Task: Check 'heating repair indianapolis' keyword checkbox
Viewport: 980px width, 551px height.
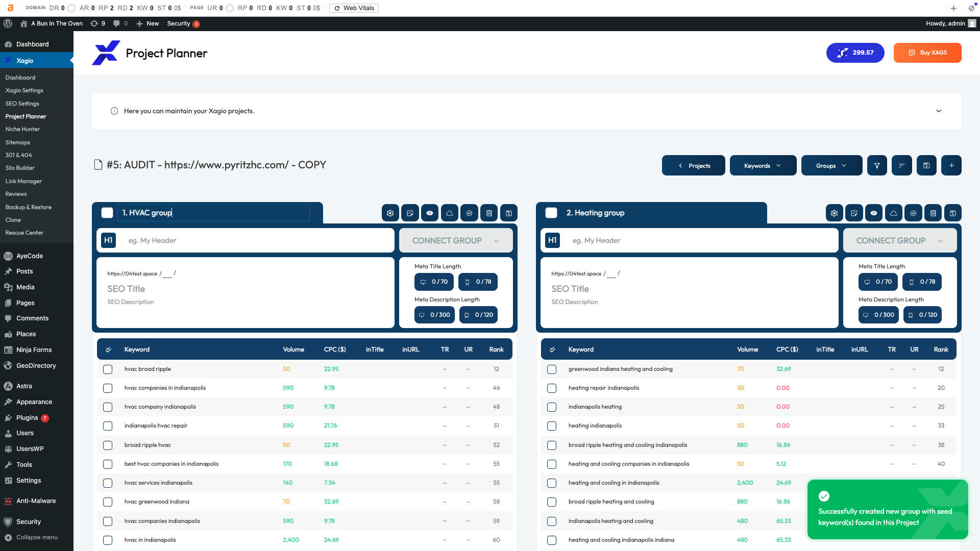Action: (552, 388)
